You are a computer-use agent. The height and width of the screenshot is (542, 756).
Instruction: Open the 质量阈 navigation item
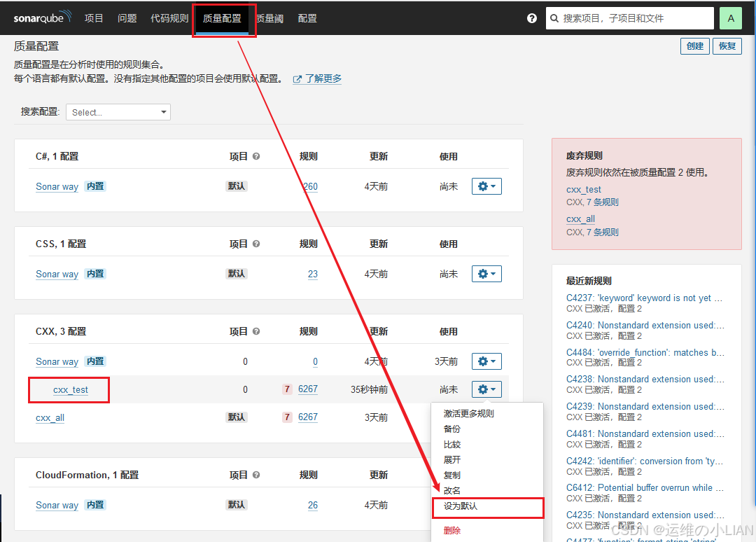coord(269,18)
